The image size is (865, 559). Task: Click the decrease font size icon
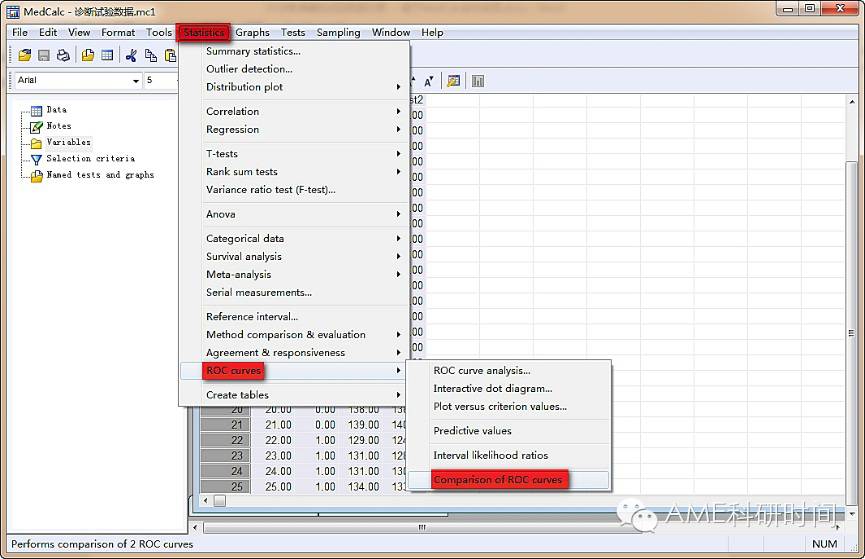pos(429,82)
